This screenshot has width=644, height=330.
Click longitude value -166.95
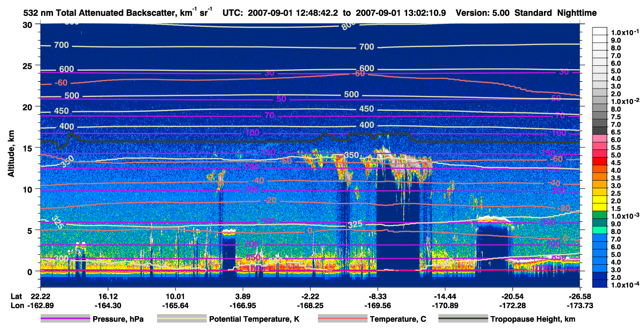[243, 305]
